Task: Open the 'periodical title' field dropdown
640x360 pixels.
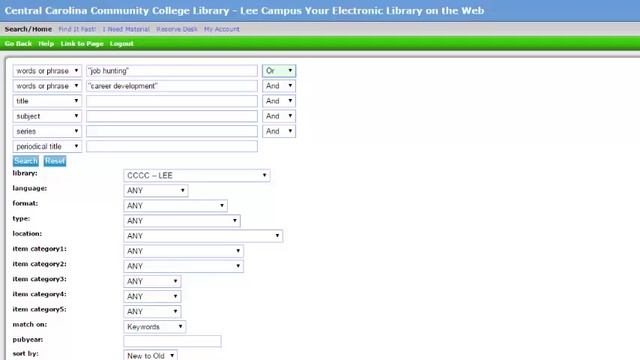Action: point(47,147)
